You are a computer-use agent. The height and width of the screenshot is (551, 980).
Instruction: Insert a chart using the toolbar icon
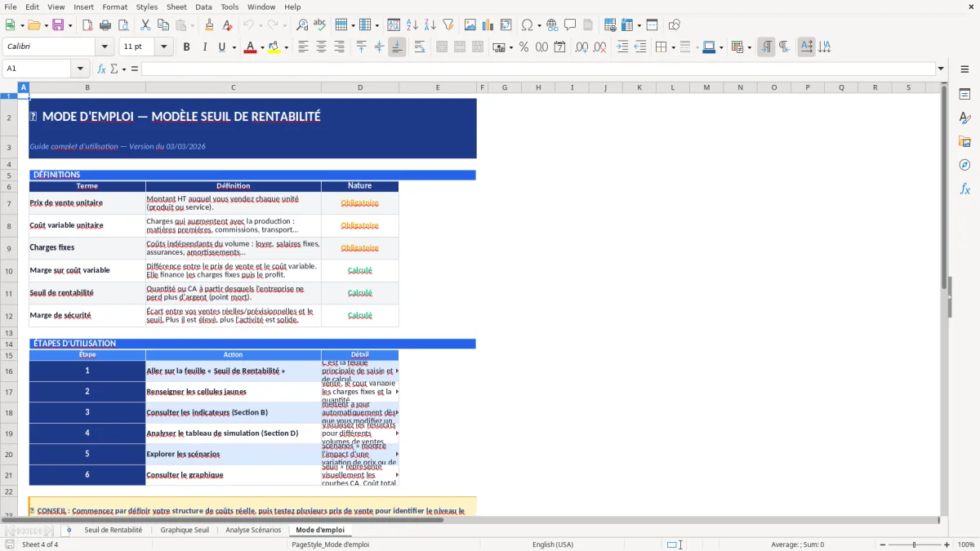point(488,24)
